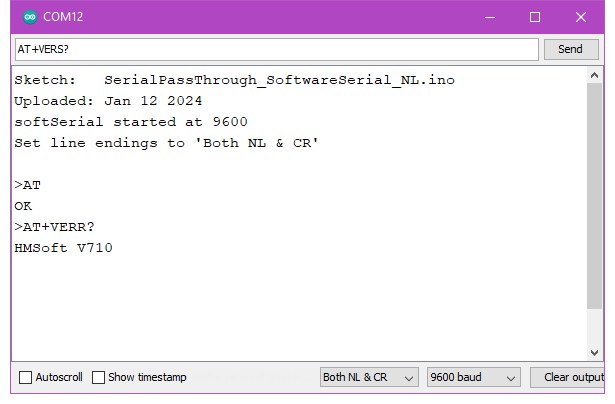
Task: Focus the AT+VERS? command input field
Action: pyautogui.click(x=275, y=49)
